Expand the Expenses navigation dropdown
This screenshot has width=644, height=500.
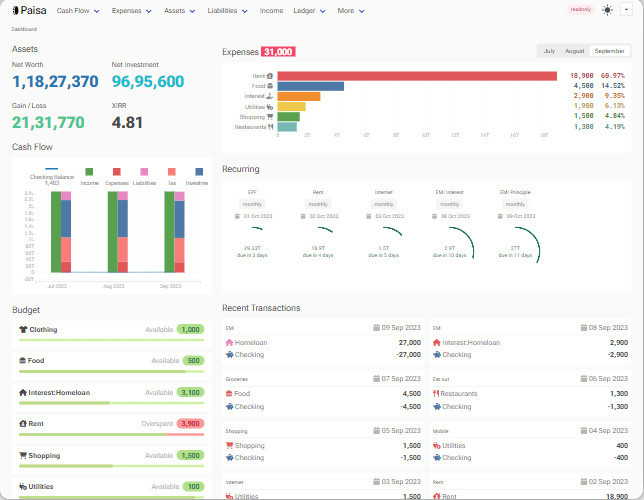tap(132, 10)
